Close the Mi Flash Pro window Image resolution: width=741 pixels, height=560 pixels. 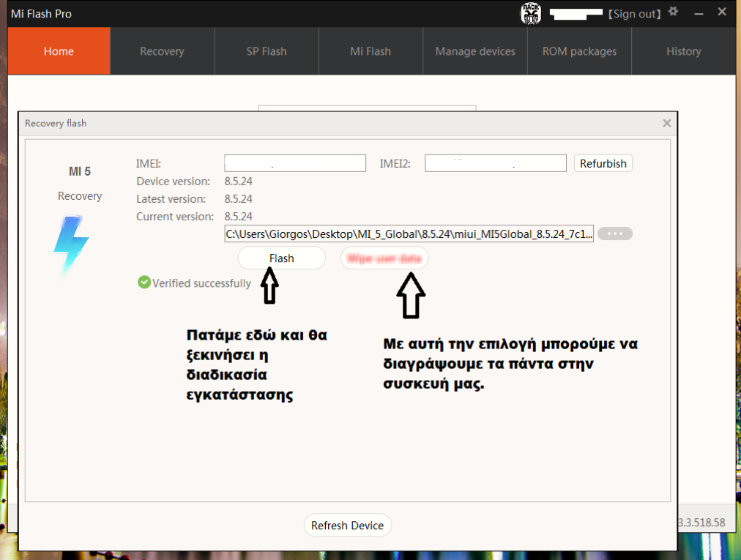722,12
